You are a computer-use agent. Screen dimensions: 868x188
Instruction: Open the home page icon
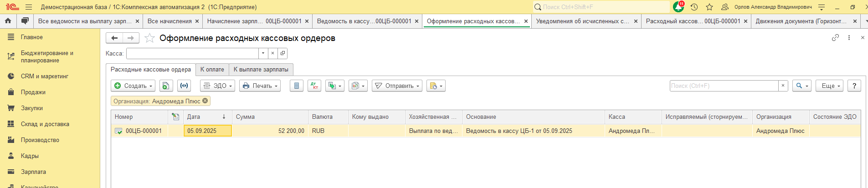click(x=8, y=21)
